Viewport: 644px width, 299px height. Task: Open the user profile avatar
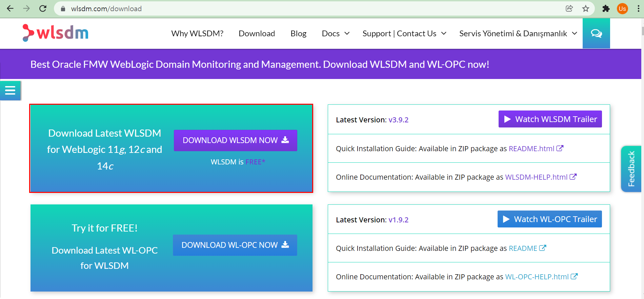(x=622, y=8)
